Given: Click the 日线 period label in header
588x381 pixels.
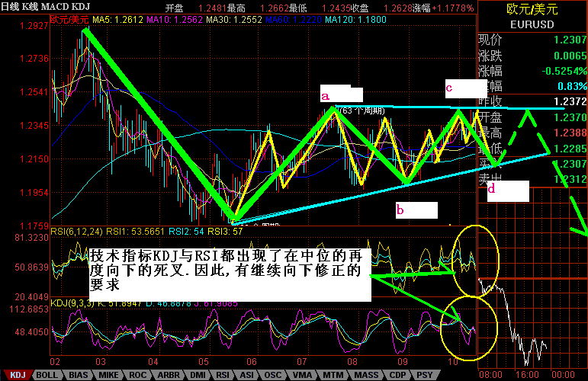Looking at the screenshot, I should (11, 7).
